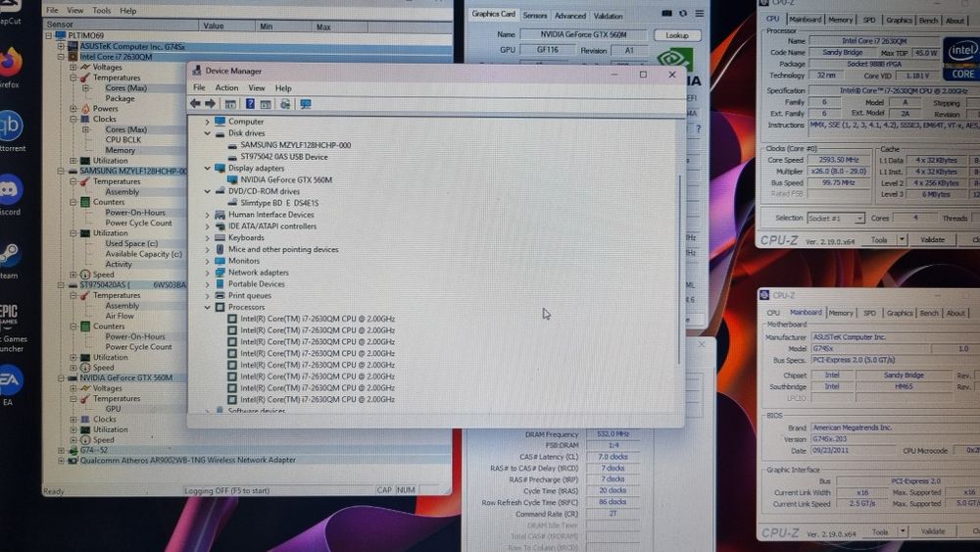Screen dimensions: 980x552
Task: Collapse the Disk drives node
Action: [x=208, y=133]
